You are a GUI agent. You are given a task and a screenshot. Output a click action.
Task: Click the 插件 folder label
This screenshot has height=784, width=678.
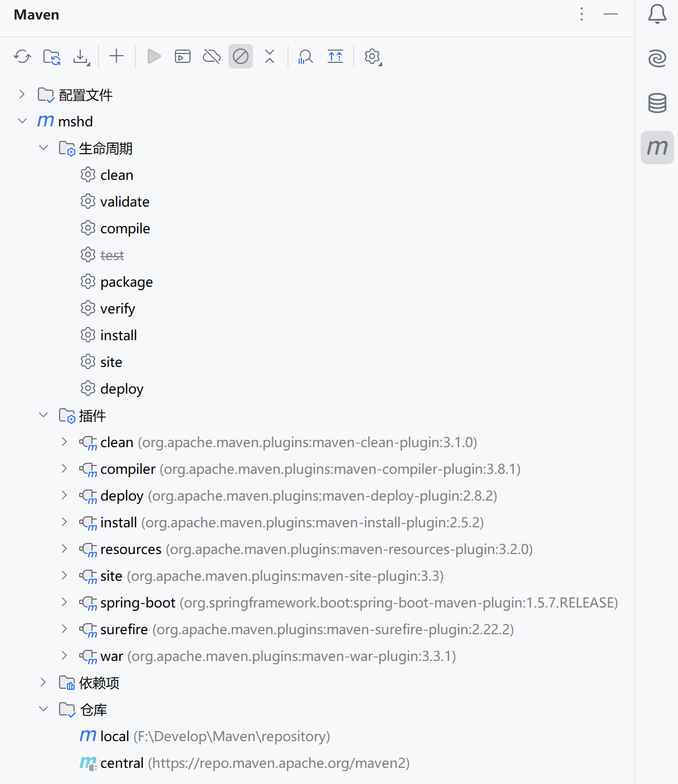pyautogui.click(x=92, y=416)
